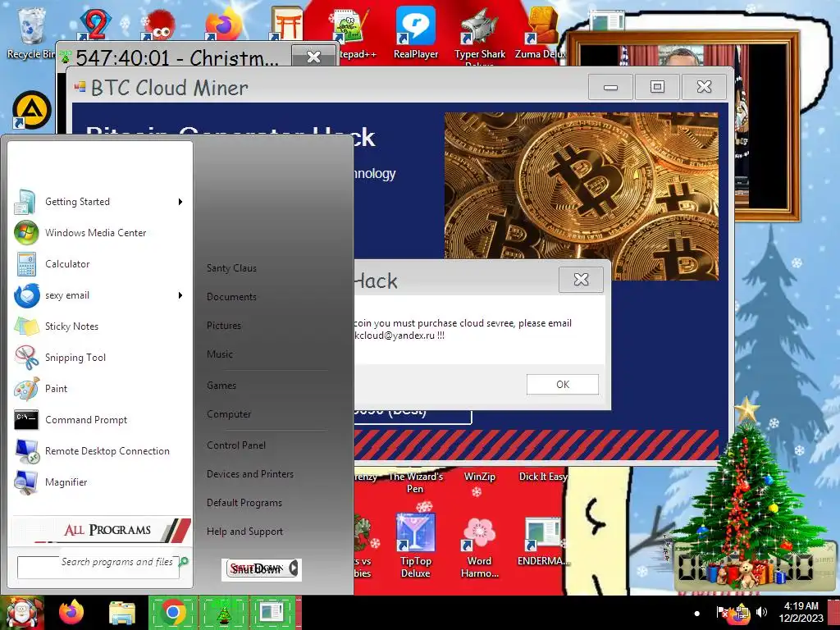840x630 pixels.
Task: Expand Getting Started submenu arrow
Action: click(x=180, y=202)
